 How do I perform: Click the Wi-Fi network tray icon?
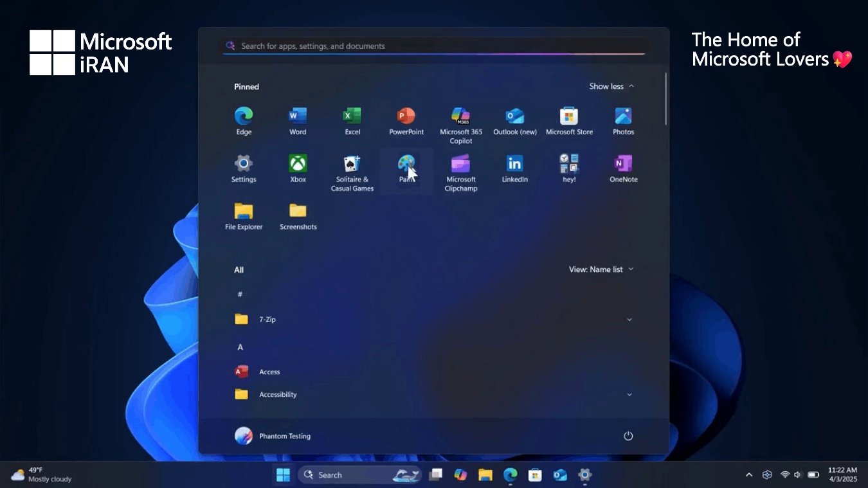785,475
